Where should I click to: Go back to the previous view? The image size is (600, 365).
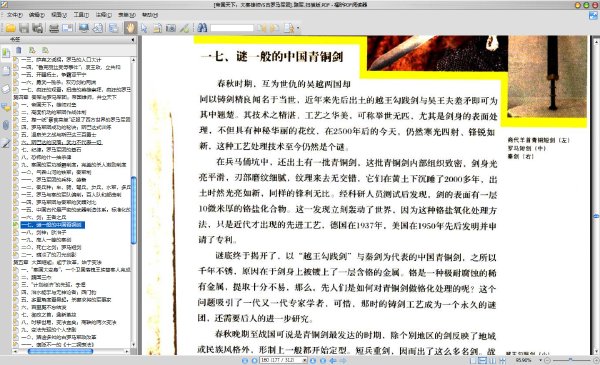(333, 360)
